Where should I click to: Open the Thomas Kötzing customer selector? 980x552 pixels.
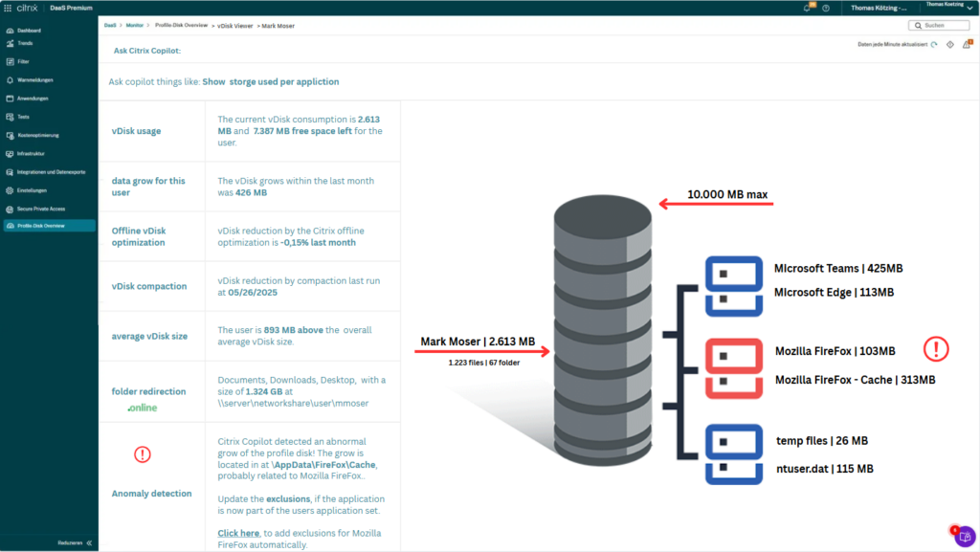click(x=879, y=8)
